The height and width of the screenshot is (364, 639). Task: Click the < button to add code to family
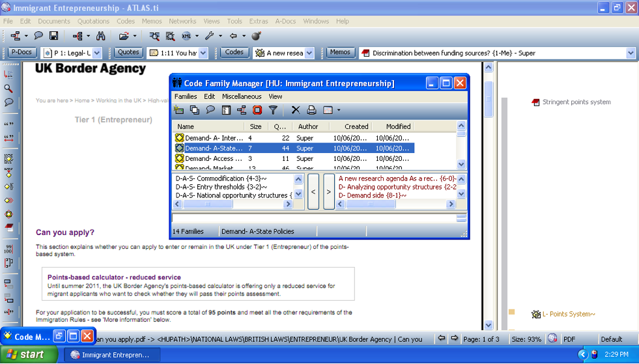click(x=313, y=191)
